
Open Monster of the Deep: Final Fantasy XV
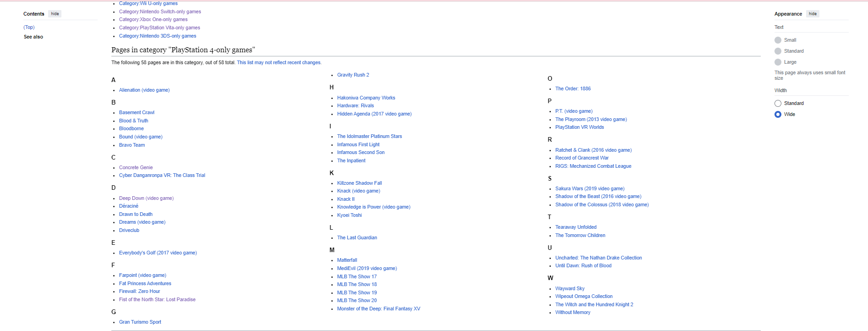point(379,309)
